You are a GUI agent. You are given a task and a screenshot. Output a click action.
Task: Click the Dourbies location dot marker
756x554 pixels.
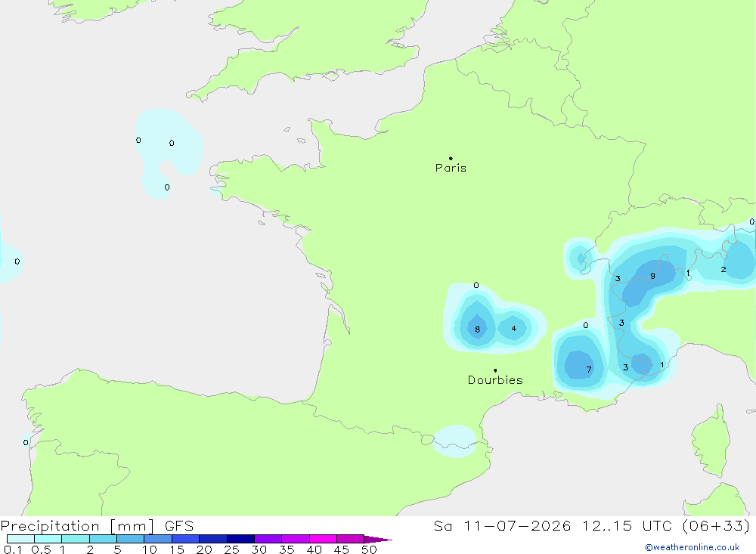[495, 370]
